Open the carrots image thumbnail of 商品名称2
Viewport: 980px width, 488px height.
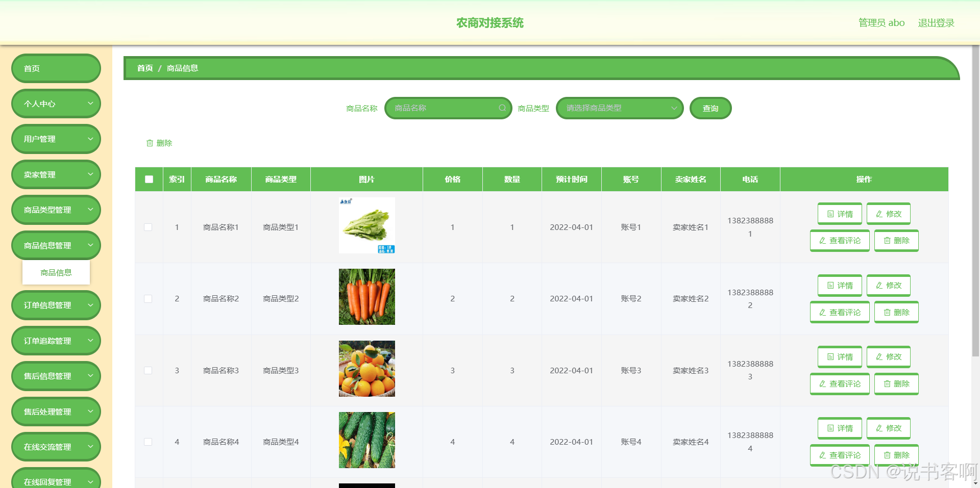tap(367, 297)
